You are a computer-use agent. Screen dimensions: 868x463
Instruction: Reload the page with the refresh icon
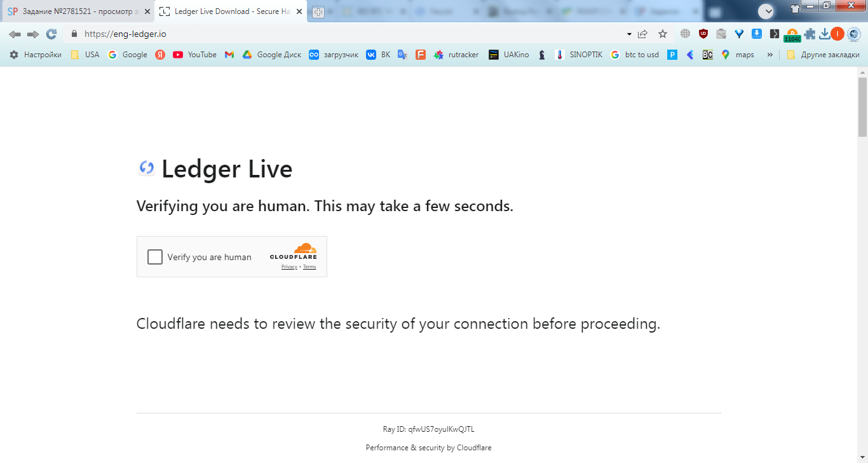(x=51, y=34)
